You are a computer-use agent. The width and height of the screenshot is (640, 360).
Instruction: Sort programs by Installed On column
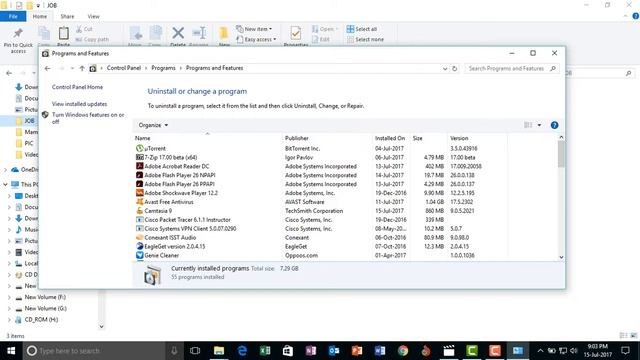pyautogui.click(x=391, y=138)
